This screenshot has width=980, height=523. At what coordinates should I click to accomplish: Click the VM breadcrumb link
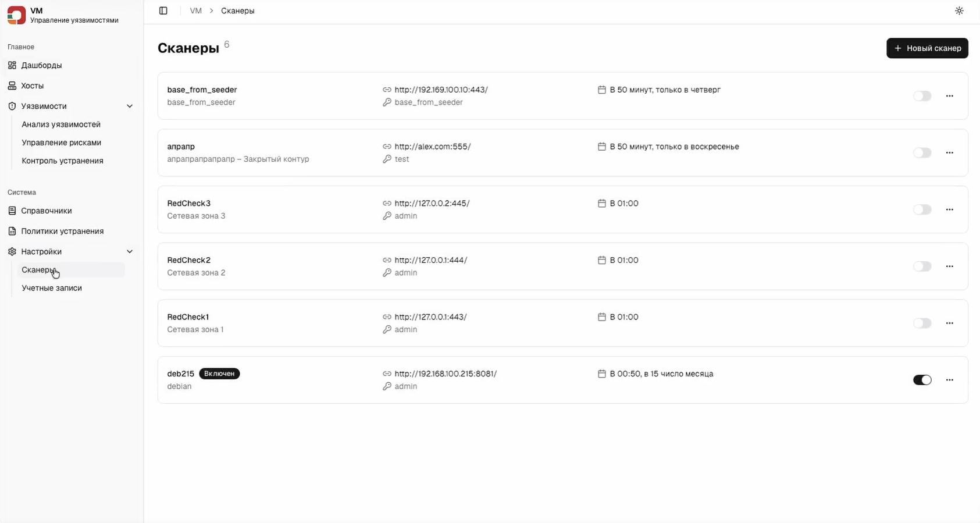[x=195, y=11]
